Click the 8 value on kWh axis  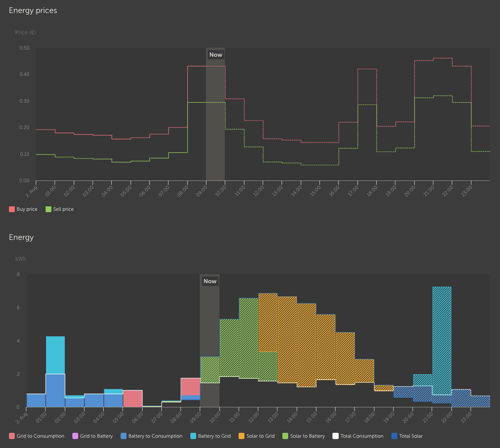tap(18, 274)
